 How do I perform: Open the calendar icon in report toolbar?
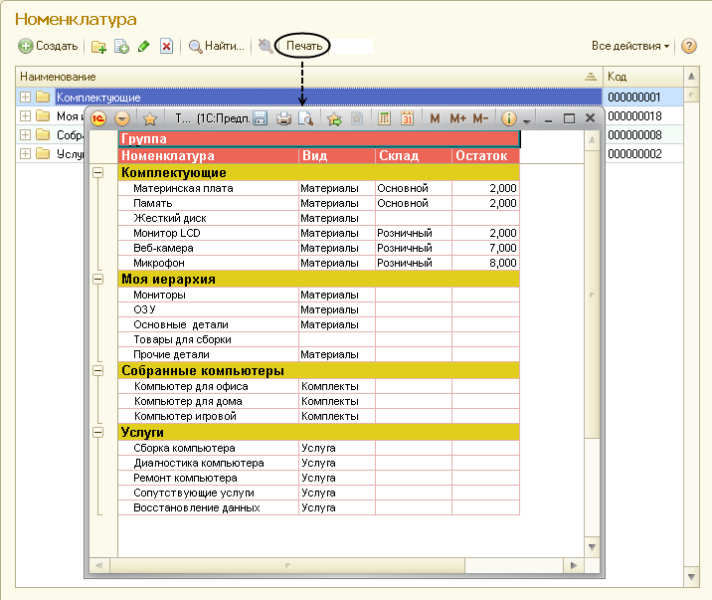[x=407, y=118]
